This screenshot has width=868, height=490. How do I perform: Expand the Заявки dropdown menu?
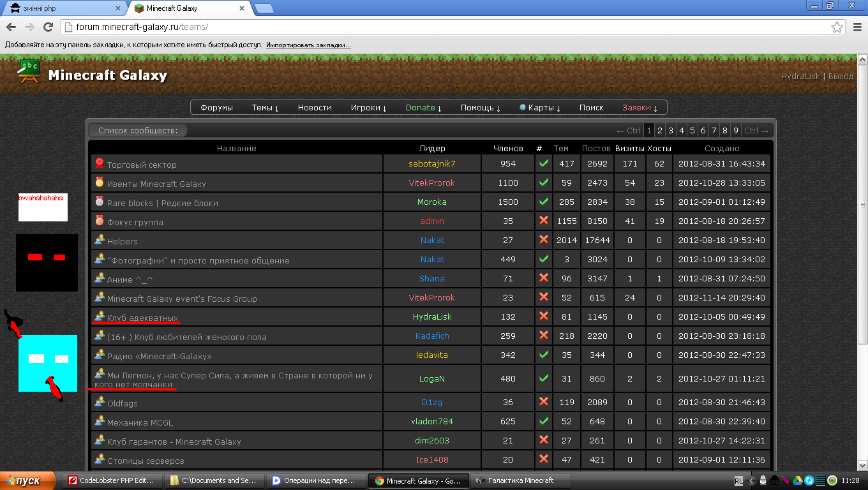pyautogui.click(x=640, y=108)
